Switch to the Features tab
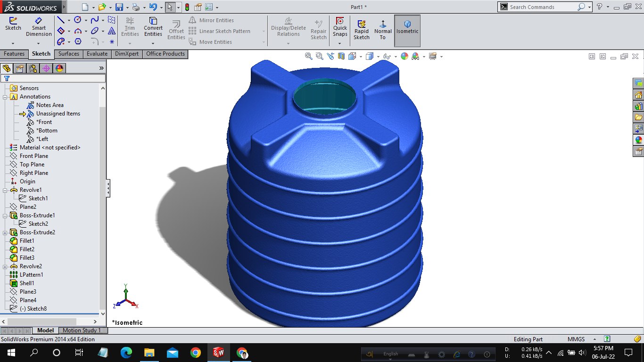Screen dimensions: 644x362 pyautogui.click(x=14, y=54)
